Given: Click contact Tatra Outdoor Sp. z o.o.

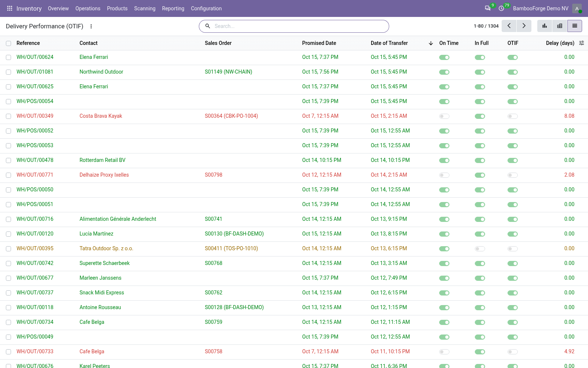Looking at the screenshot, I should tap(106, 248).
